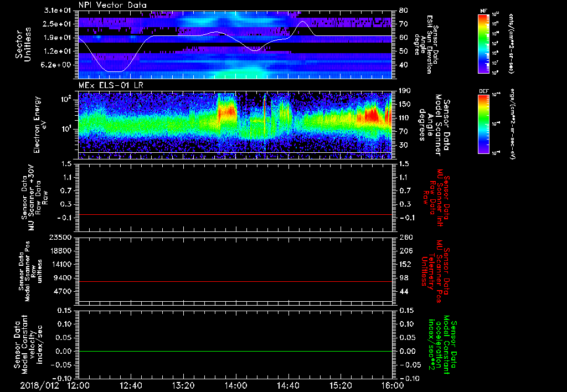Click the 15:20 time tick label

341,385
